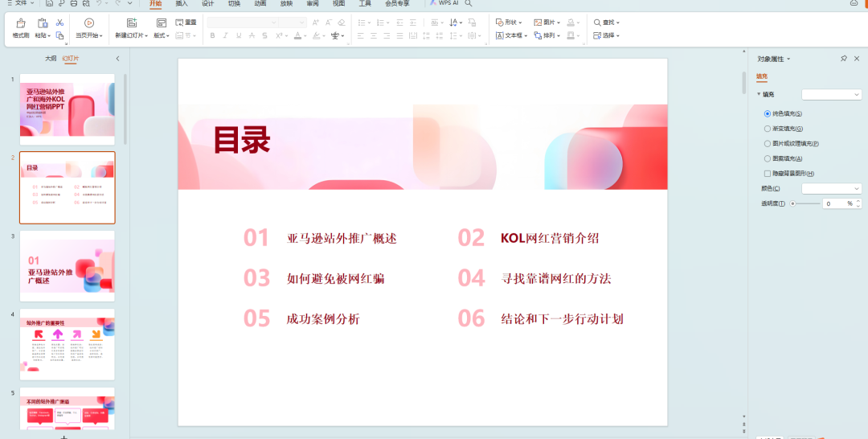The height and width of the screenshot is (439, 868).
Task: Open the Color (颜色) dropdown
Action: pyautogui.click(x=832, y=189)
